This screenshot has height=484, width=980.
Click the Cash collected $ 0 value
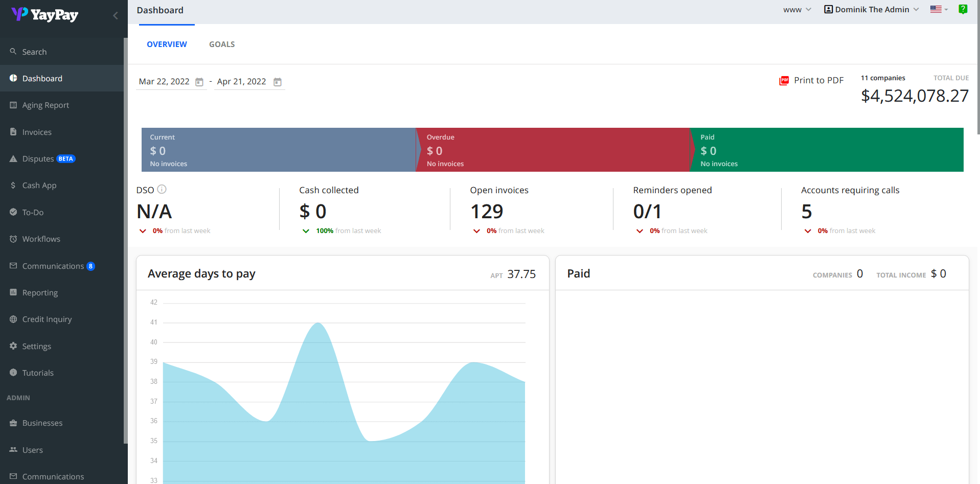click(x=313, y=212)
